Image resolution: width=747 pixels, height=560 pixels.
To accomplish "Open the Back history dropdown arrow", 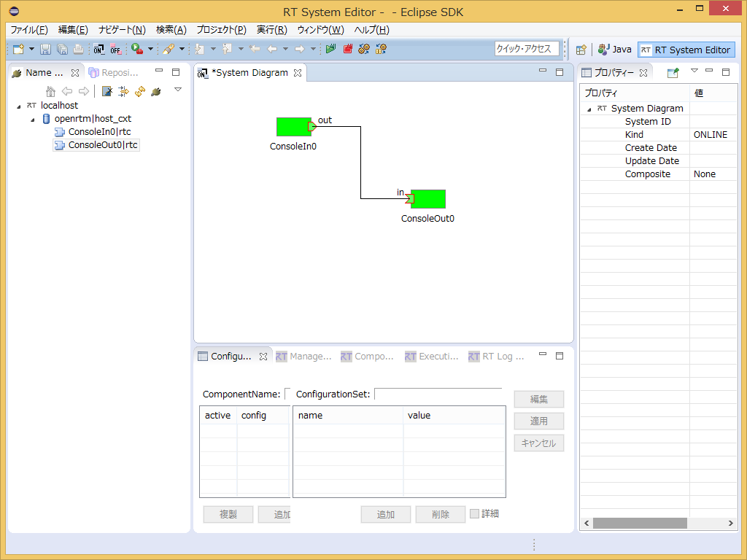I will click(285, 49).
